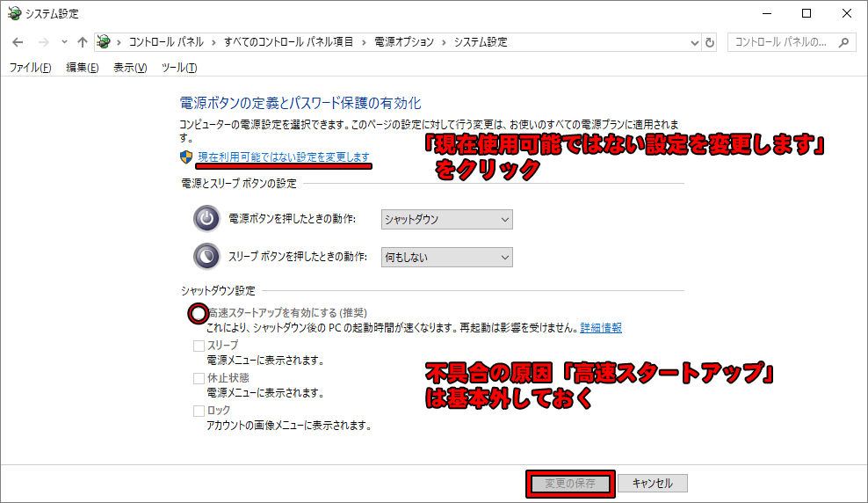Click the sleep button moon icon

click(x=206, y=257)
